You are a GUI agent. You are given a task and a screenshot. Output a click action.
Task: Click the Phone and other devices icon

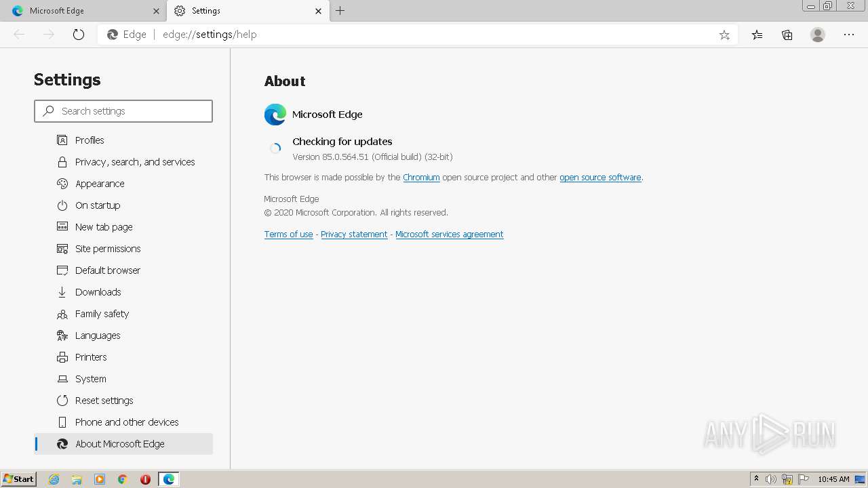(x=62, y=422)
